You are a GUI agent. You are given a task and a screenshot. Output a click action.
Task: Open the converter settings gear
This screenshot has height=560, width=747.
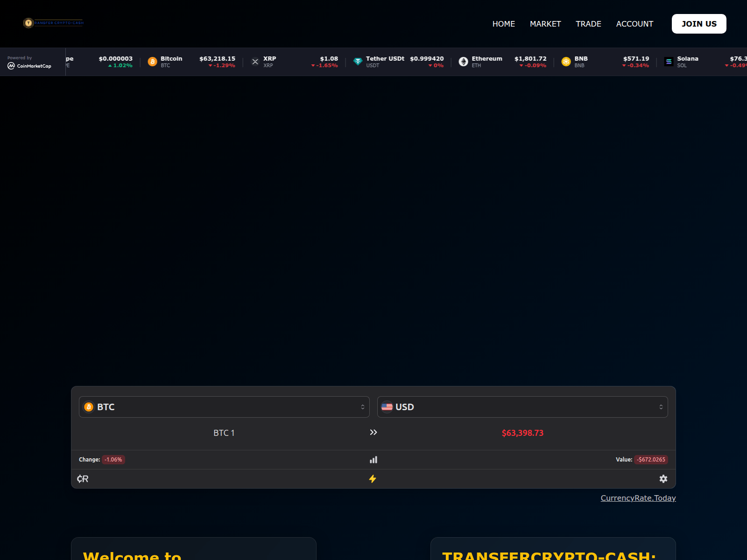(663, 479)
